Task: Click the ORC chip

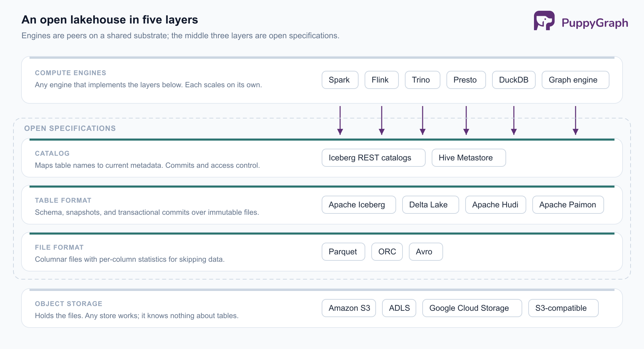Action: coord(387,252)
